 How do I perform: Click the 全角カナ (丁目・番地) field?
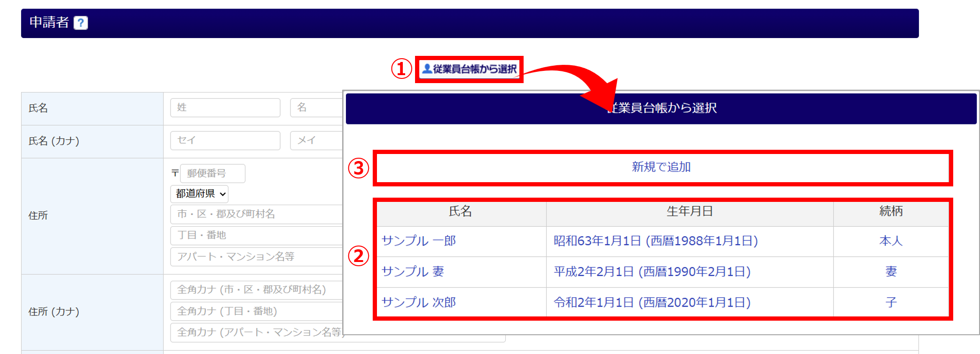pyautogui.click(x=257, y=311)
